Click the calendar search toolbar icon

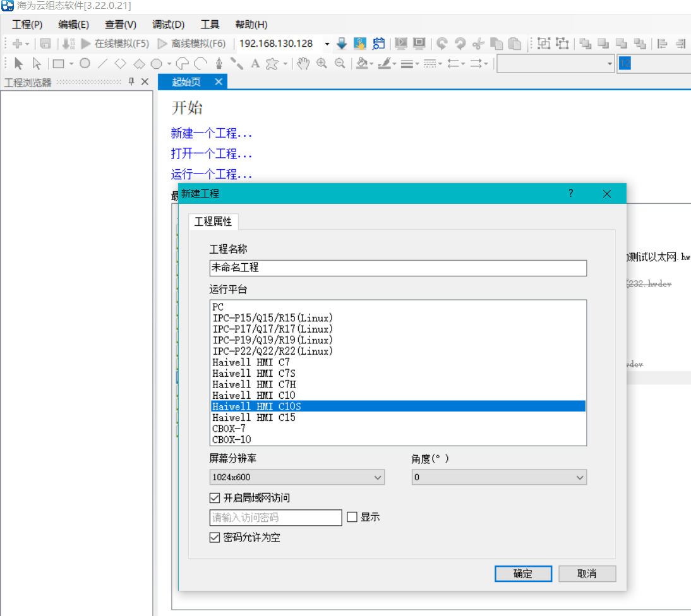(x=378, y=44)
